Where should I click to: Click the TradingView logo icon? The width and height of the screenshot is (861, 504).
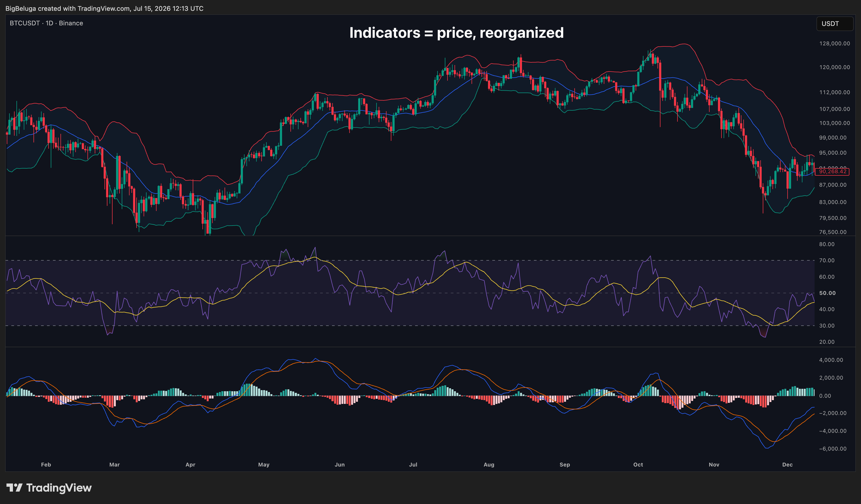14,488
